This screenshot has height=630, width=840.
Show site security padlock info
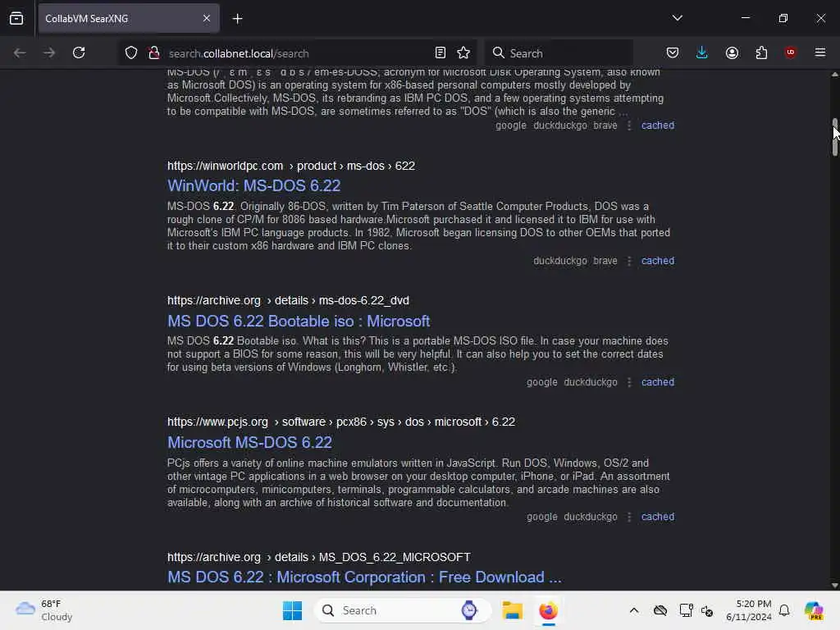click(x=154, y=53)
